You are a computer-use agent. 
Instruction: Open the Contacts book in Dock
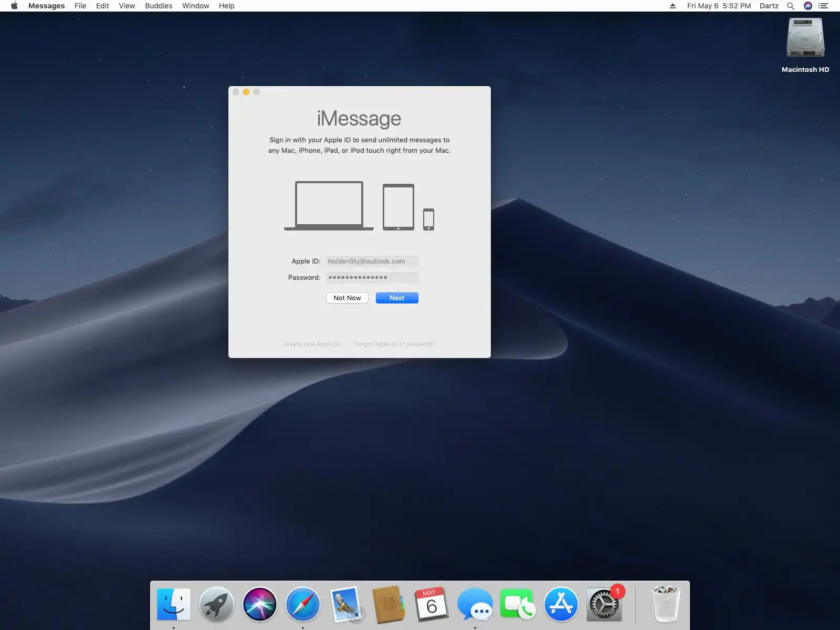[388, 604]
